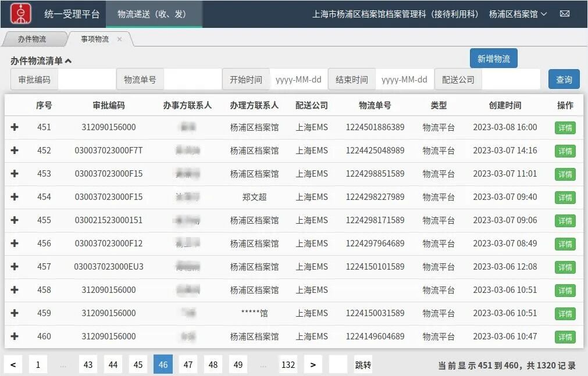
Task: Go to previous page via left arrow
Action: [x=13, y=364]
